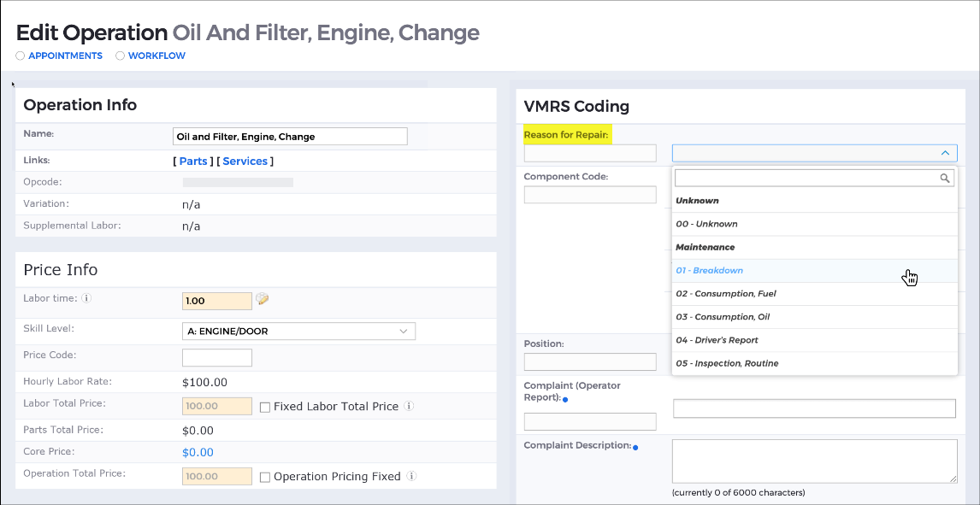The image size is (980, 505).
Task: Open the Services link
Action: click(x=245, y=161)
